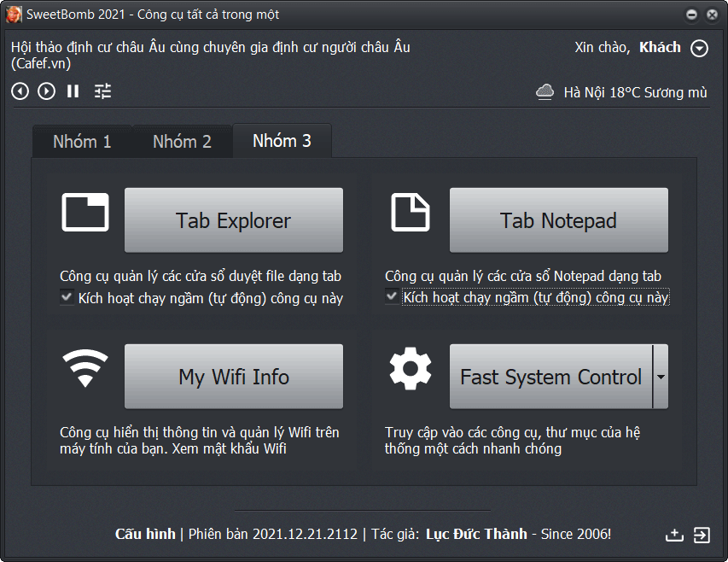This screenshot has height=562, width=728.
Task: Toggle background-run checkbox under Tab Explorer
Action: point(67,297)
